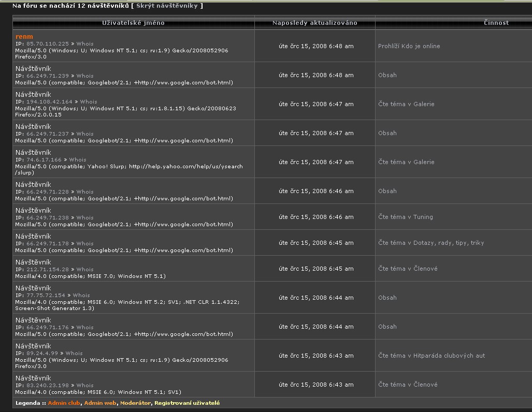The image size is (532, 412).
Task: Click IP address 66.249.71.239
Action: tap(47, 76)
